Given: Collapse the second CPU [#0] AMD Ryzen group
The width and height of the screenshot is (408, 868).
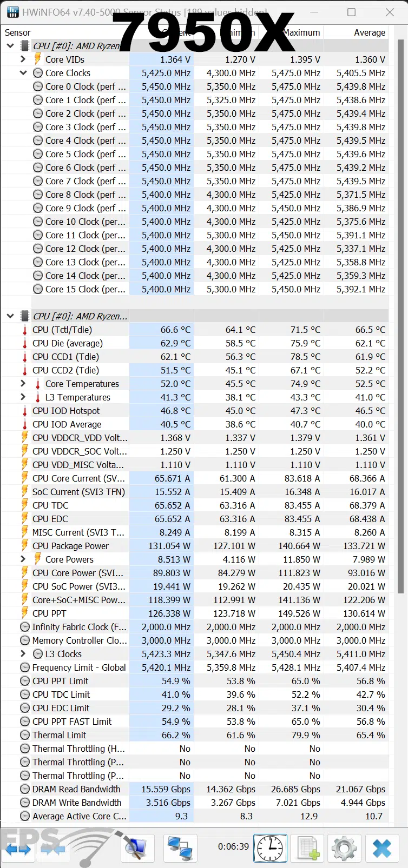Looking at the screenshot, I should (x=10, y=316).
